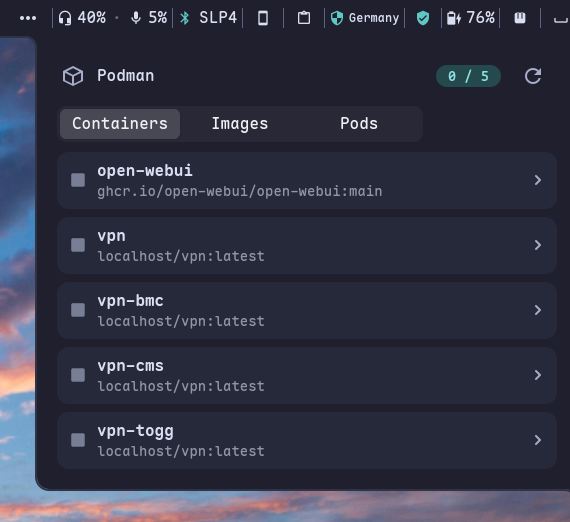The height and width of the screenshot is (522, 570).
Task: Click the Podman panel title
Action: [125, 76]
